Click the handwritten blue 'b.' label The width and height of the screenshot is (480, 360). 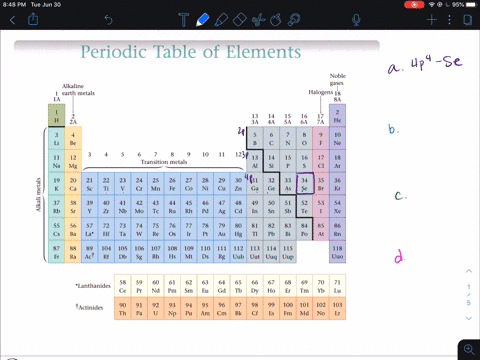tap(393, 129)
